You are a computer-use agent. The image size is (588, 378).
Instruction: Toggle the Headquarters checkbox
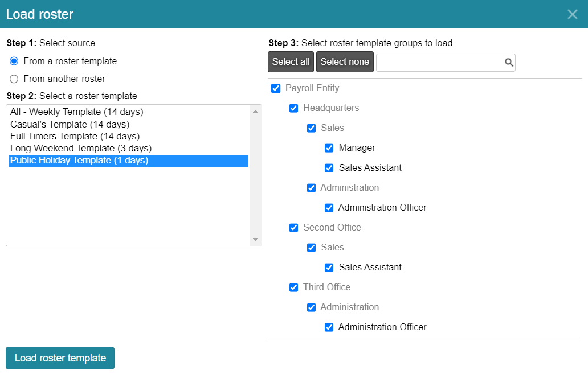pyautogui.click(x=294, y=108)
